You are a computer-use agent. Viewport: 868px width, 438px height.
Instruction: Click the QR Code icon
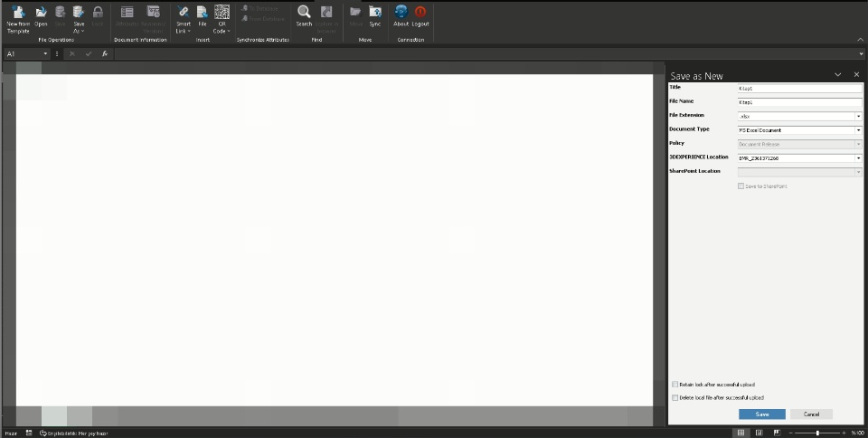(x=222, y=12)
